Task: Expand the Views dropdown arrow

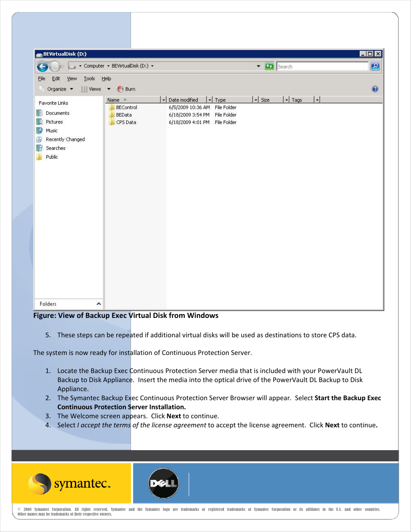Action: tap(109, 89)
